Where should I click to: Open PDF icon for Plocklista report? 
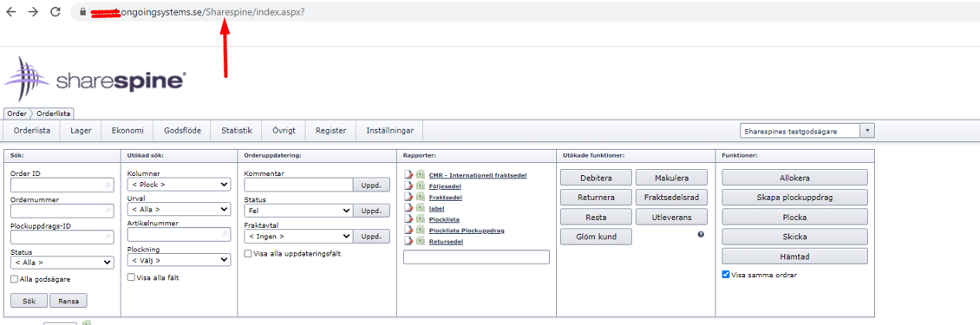coord(408,219)
